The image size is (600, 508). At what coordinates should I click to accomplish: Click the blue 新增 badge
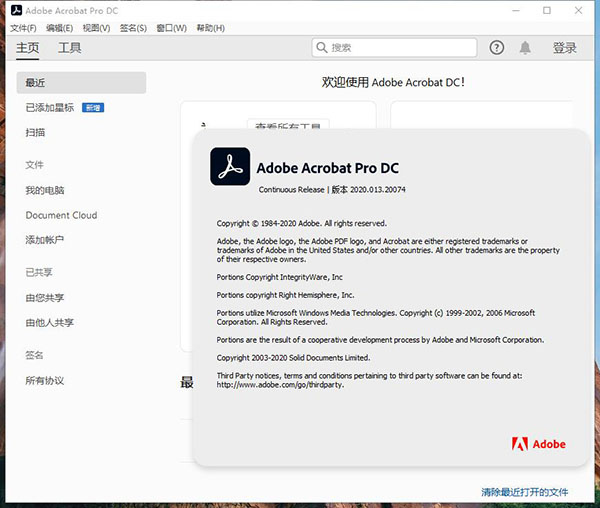point(93,108)
